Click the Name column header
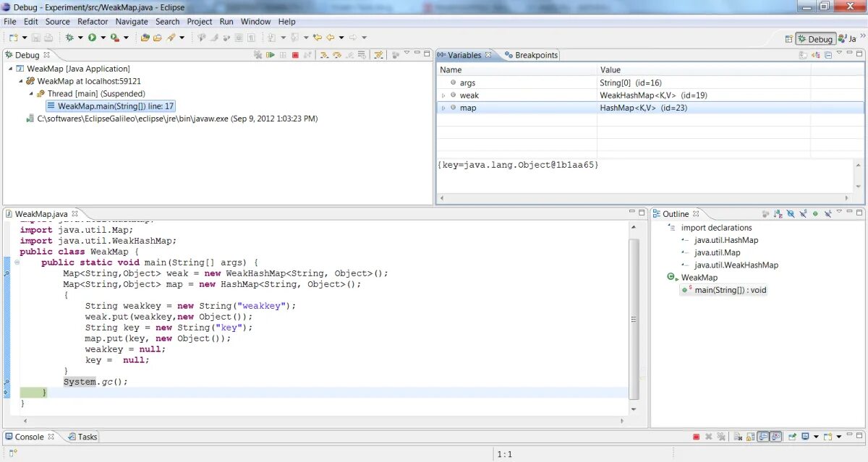The width and height of the screenshot is (868, 462). click(517, 70)
